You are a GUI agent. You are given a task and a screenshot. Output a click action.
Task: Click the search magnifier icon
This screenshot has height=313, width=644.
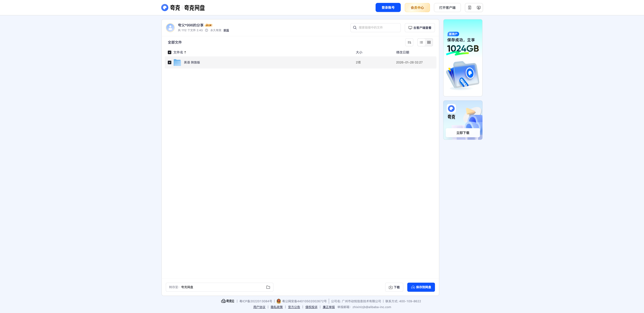(x=355, y=28)
